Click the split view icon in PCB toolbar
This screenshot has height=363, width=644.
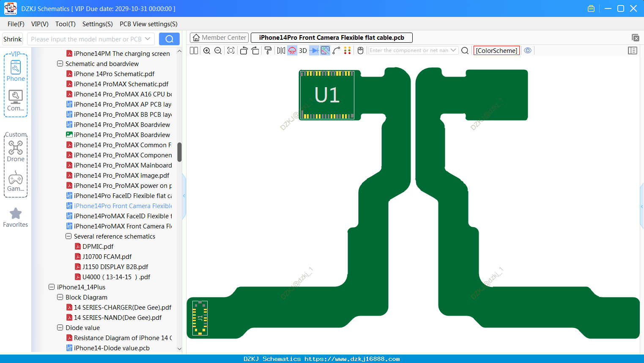point(194,50)
